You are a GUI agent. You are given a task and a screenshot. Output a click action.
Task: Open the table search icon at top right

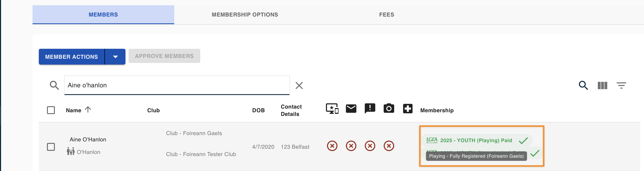click(x=583, y=85)
